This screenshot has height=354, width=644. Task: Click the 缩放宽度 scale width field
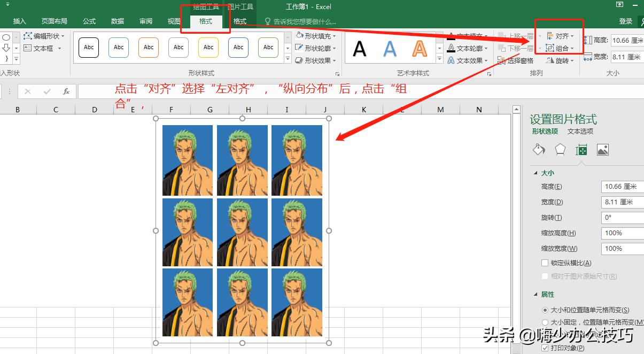(x=622, y=249)
